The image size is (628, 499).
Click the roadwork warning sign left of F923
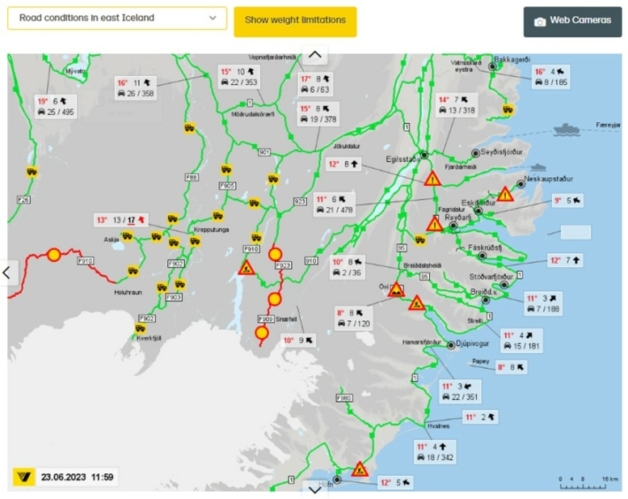(x=246, y=267)
